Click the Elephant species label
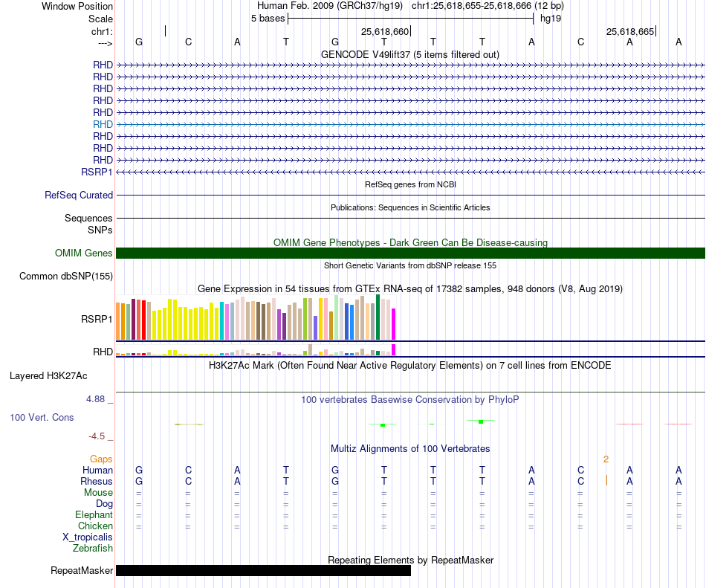 (94, 514)
